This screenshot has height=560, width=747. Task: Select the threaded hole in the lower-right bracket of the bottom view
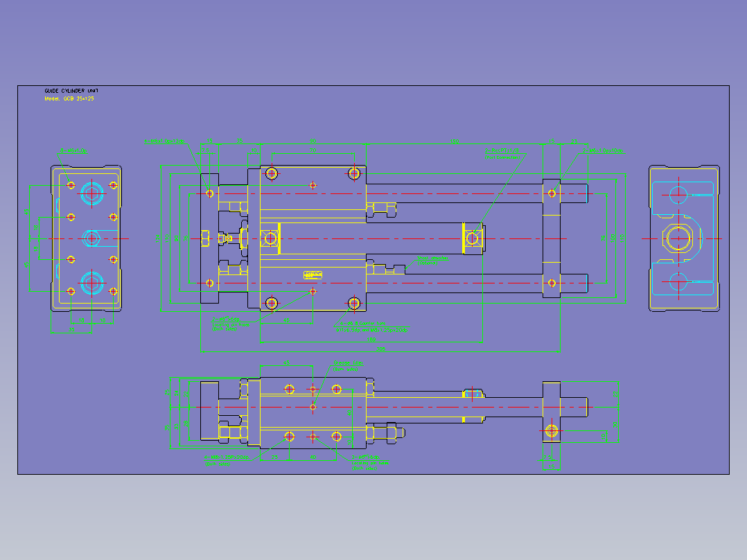tap(551, 431)
